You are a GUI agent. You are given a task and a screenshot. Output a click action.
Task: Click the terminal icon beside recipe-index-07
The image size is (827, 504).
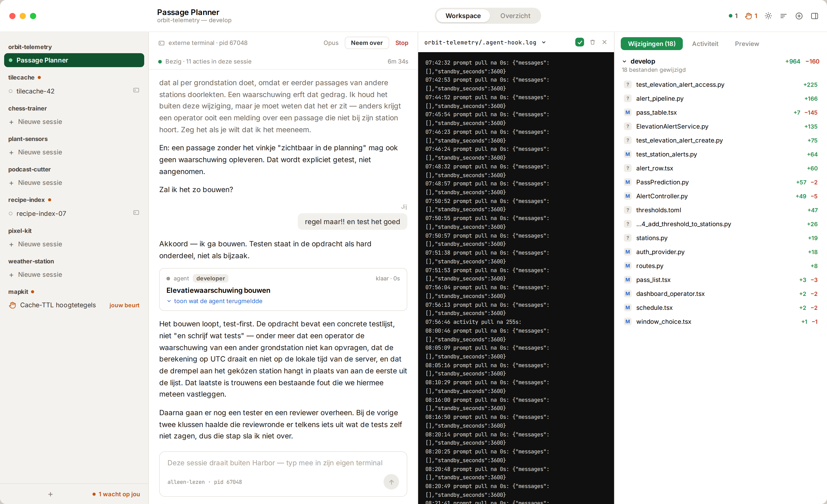point(136,212)
